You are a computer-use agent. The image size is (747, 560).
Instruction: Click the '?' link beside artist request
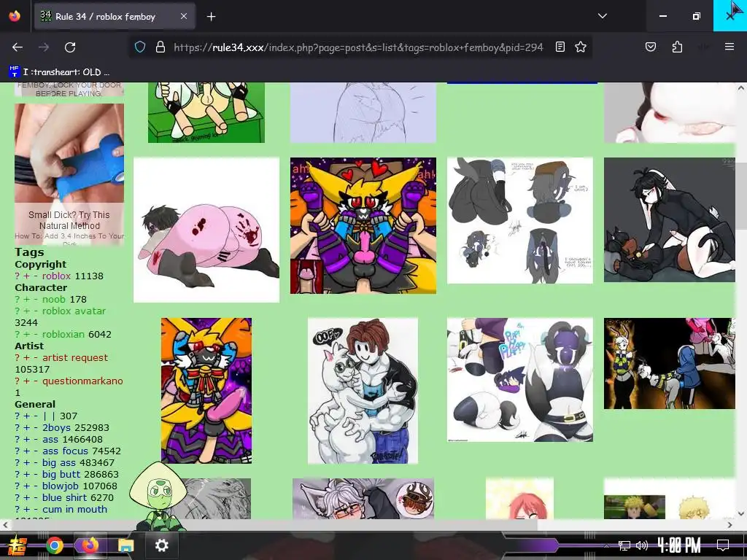pyautogui.click(x=18, y=357)
